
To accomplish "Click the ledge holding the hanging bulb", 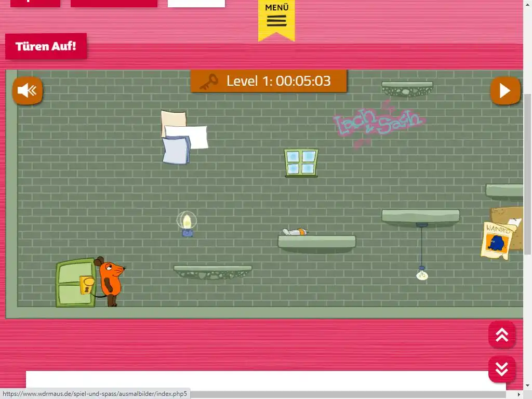I will coord(421,218).
